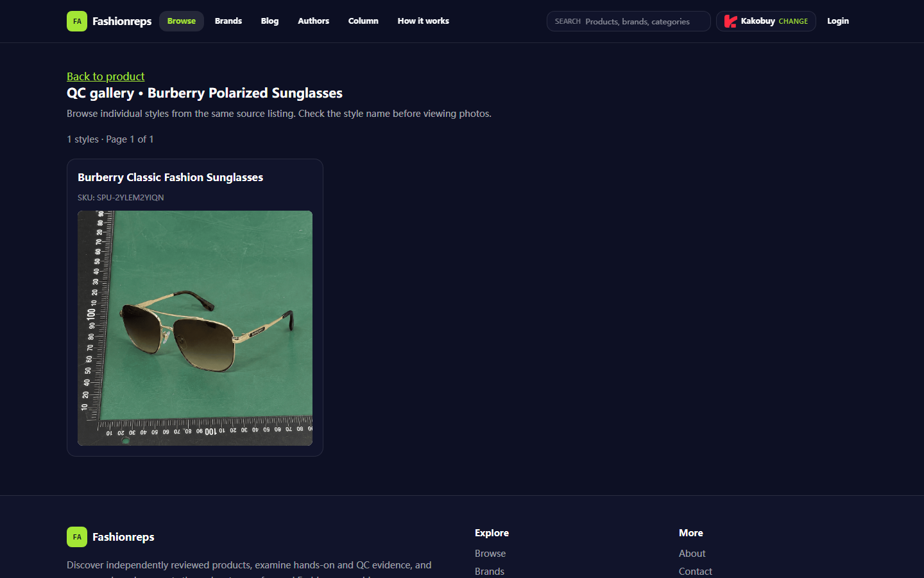Open the Contact link in footer
This screenshot has height=578, width=924.
pos(696,572)
